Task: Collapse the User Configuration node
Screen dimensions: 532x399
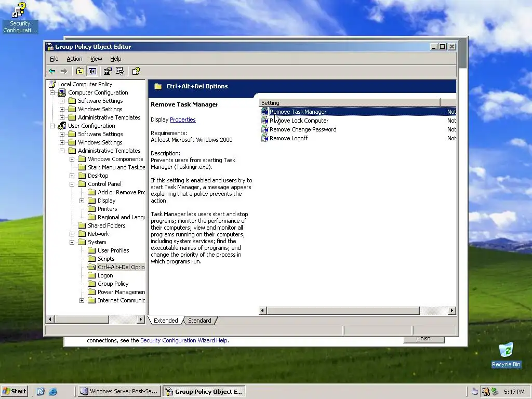Action: click(x=52, y=126)
